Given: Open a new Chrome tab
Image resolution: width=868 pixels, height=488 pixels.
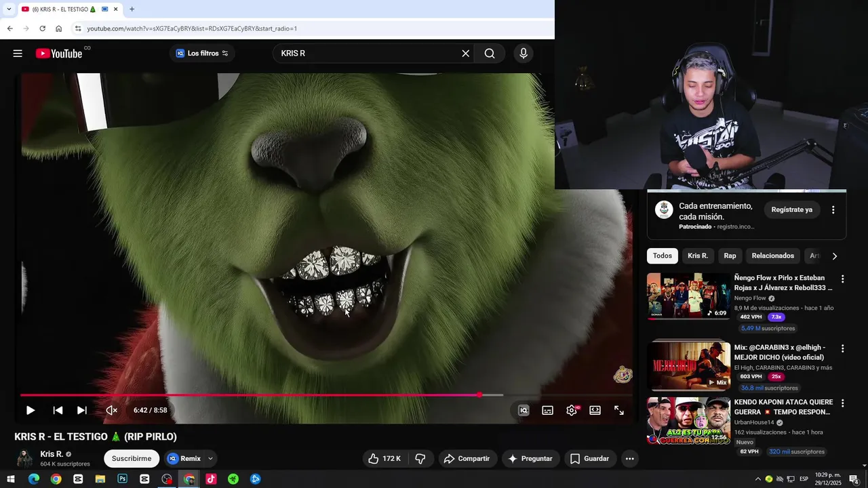Looking at the screenshot, I should (x=132, y=9).
